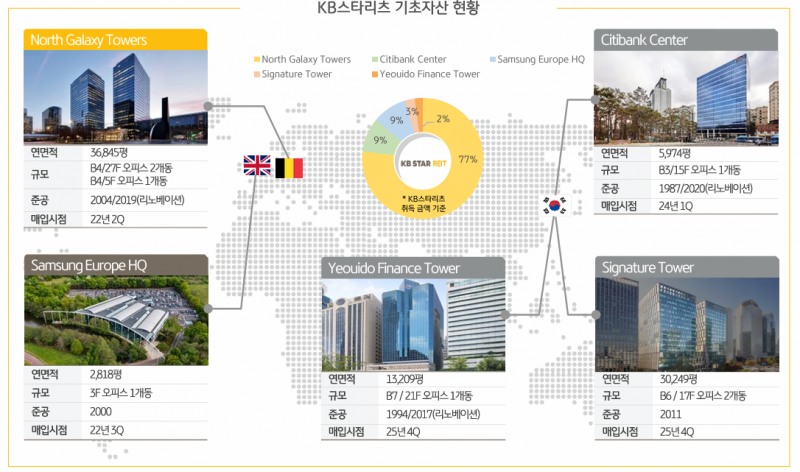Image resolution: width=800 pixels, height=472 pixels.
Task: Click the title KB스타리츠 기초자산 현황
Action: click(398, 8)
